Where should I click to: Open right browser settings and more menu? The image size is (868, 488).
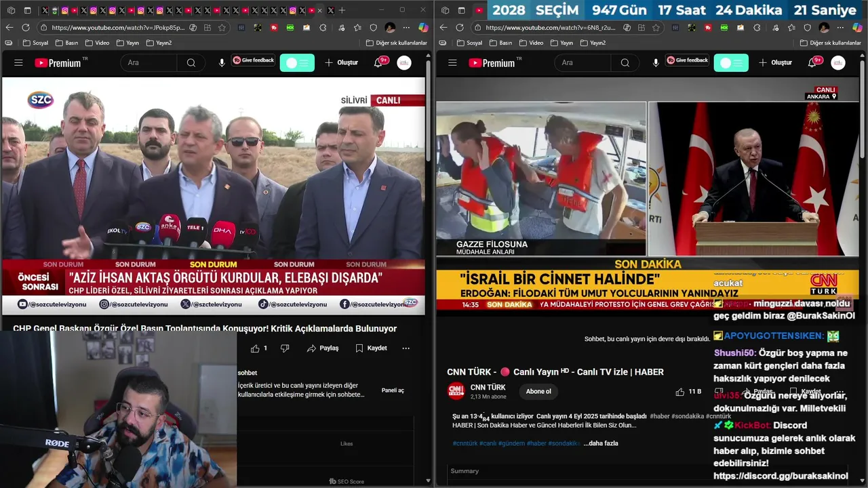pyautogui.click(x=841, y=28)
